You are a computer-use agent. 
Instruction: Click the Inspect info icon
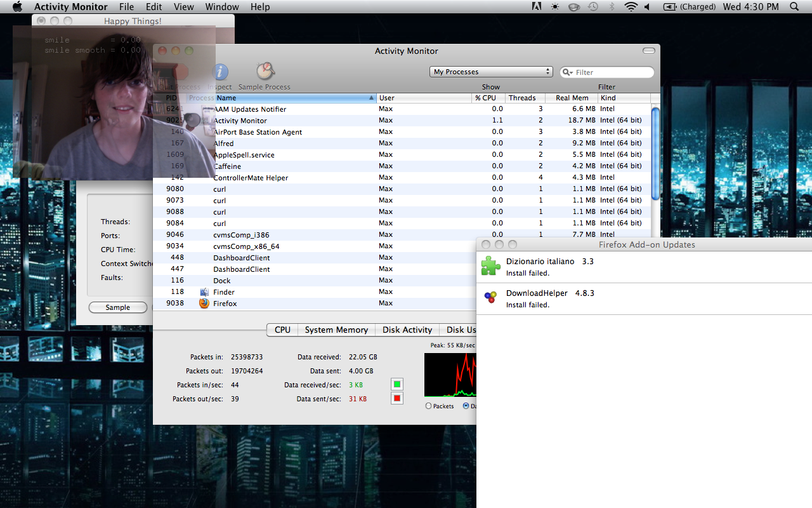click(220, 72)
